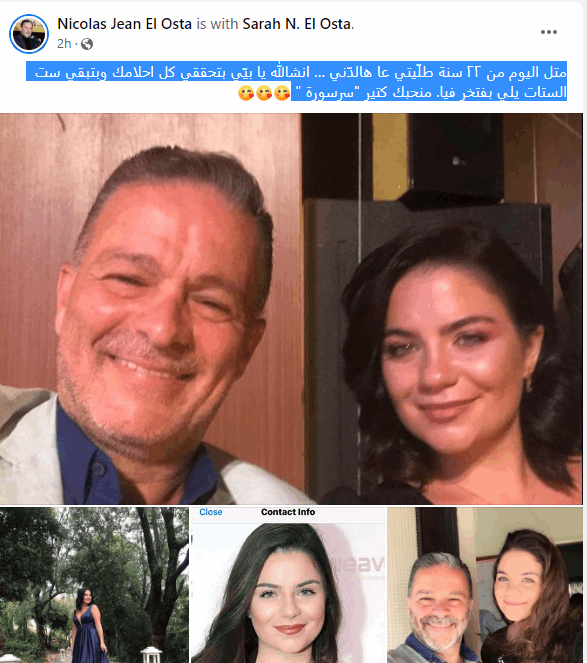The width and height of the screenshot is (587, 663).
Task: Click the Contact Info heading text
Action: point(288,512)
